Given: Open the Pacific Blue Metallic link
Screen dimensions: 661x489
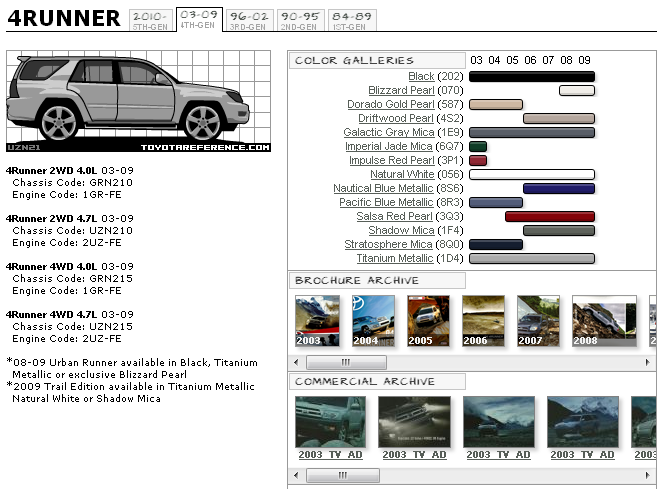Looking at the screenshot, I should (x=386, y=202).
